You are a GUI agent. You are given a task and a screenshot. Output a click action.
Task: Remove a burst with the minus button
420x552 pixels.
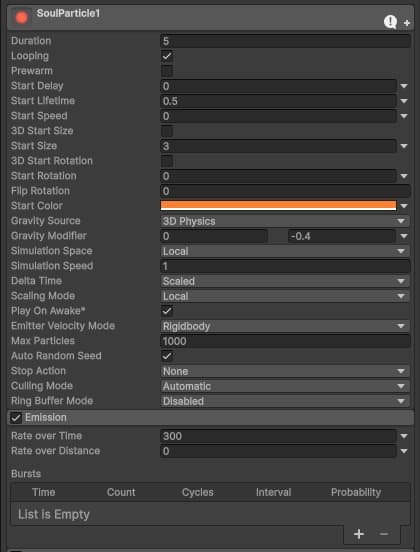(384, 534)
